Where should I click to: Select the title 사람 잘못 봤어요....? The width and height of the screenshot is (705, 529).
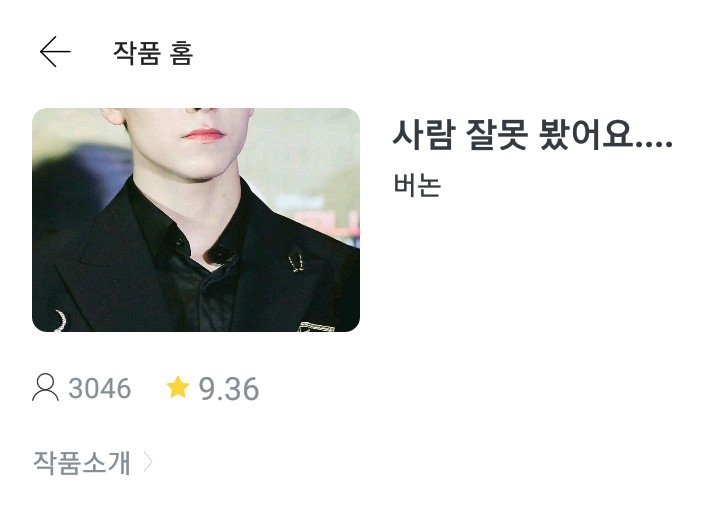532,134
